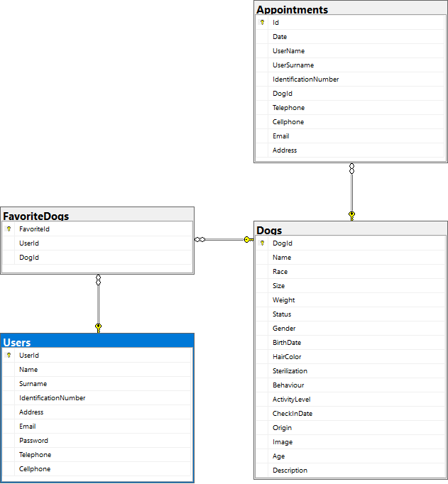Select the Users table title bar

coord(97,341)
